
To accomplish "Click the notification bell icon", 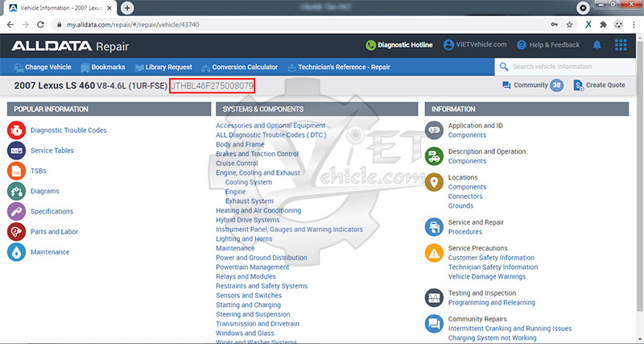I will (x=597, y=45).
